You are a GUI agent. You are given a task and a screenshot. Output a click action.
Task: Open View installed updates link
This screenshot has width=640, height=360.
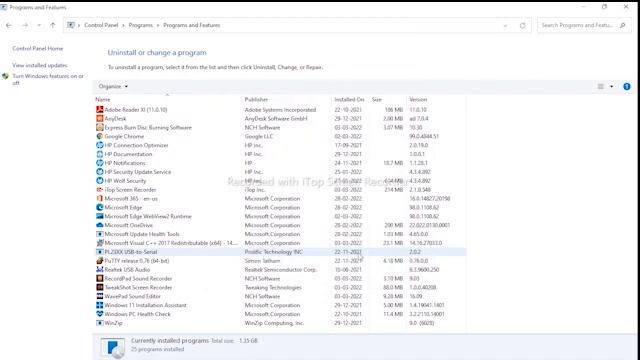[x=40, y=65]
